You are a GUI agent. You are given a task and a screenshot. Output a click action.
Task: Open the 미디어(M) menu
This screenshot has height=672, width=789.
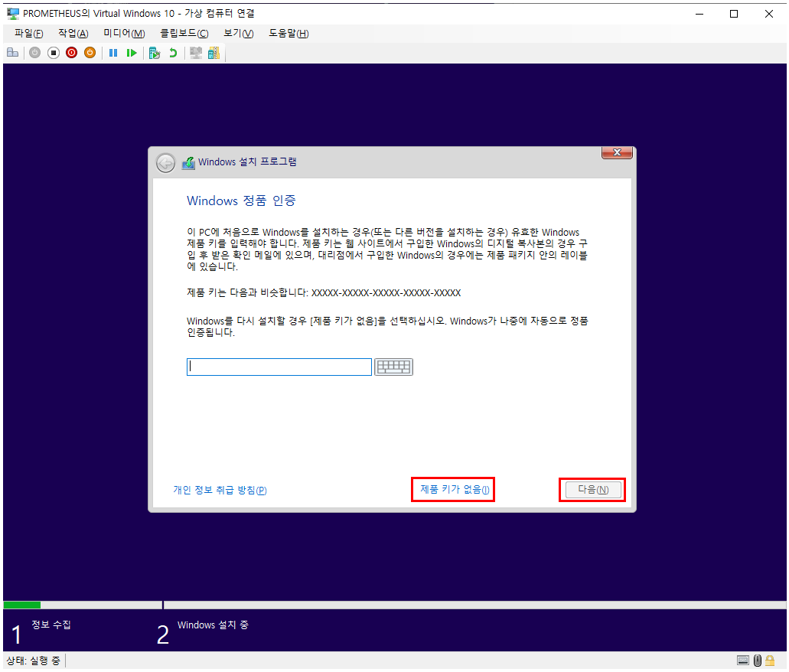(124, 34)
